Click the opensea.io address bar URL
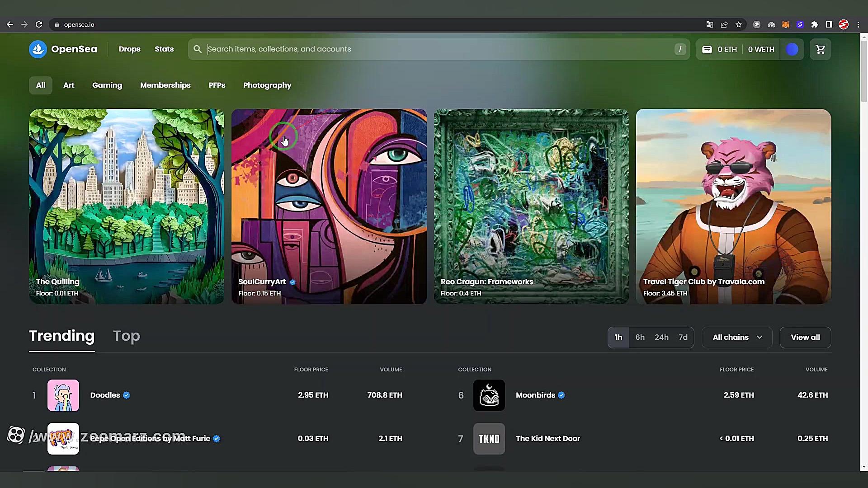The width and height of the screenshot is (868, 488). [79, 24]
